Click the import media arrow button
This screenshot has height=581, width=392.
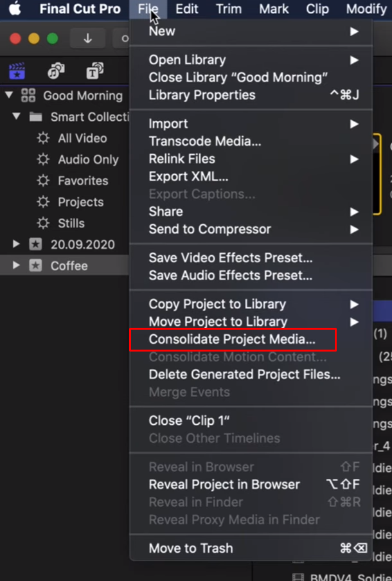coord(88,38)
